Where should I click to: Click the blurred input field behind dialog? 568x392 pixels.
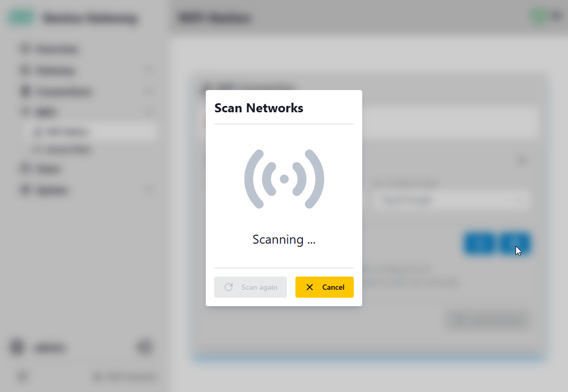450,200
